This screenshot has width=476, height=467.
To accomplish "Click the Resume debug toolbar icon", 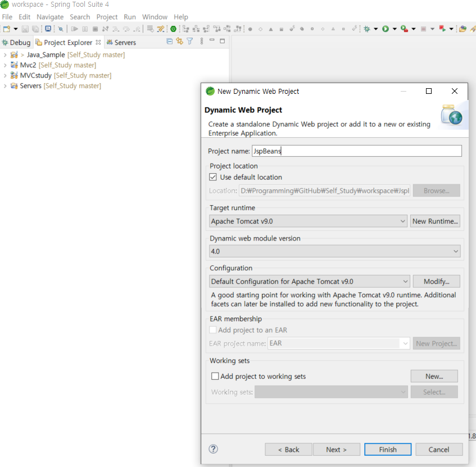I will click(x=74, y=29).
